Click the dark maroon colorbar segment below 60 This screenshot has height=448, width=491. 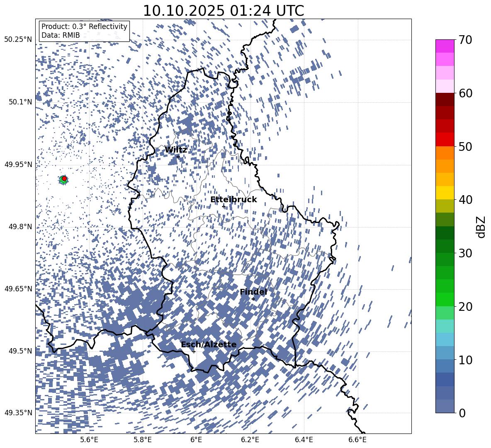pos(445,99)
